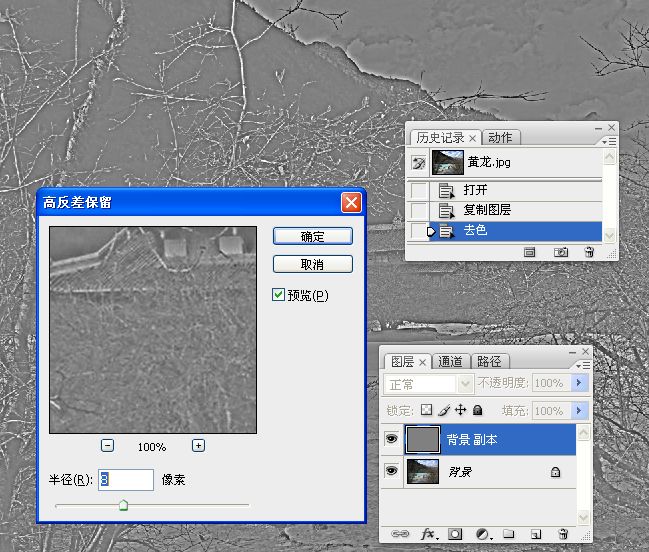Click the radius slider handle
The height and width of the screenshot is (552, 649).
point(123,505)
